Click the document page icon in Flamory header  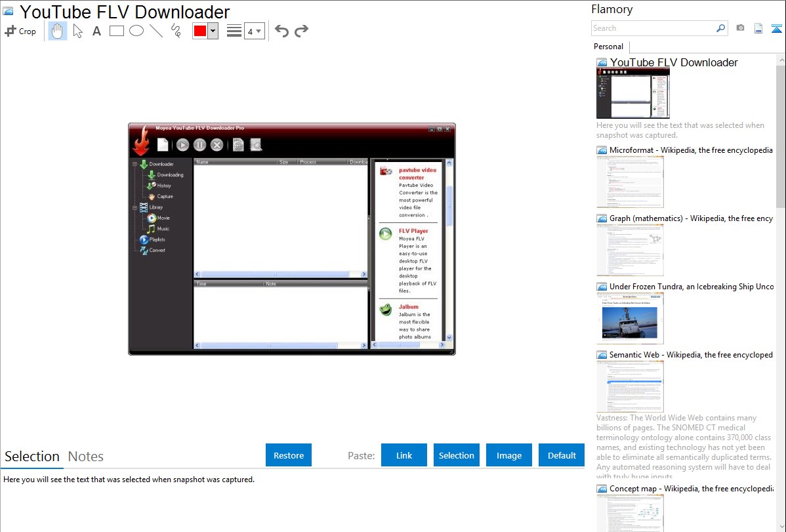pyautogui.click(x=758, y=28)
